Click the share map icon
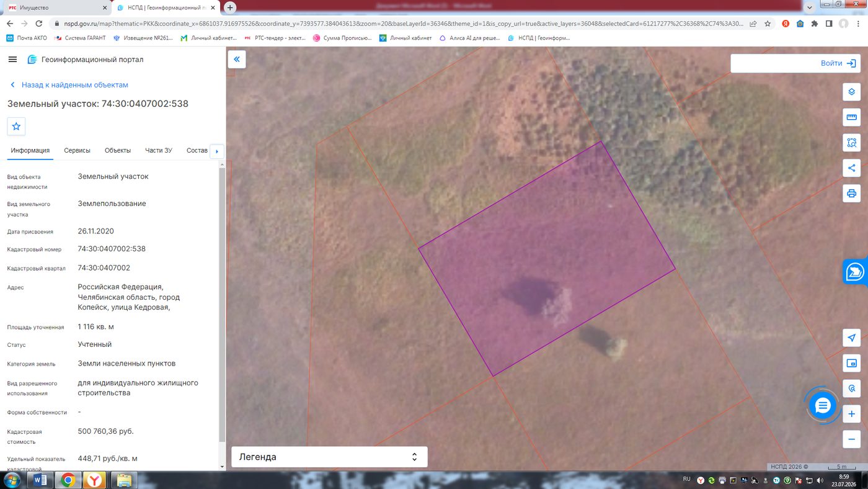The height and width of the screenshot is (489, 868). (x=851, y=168)
